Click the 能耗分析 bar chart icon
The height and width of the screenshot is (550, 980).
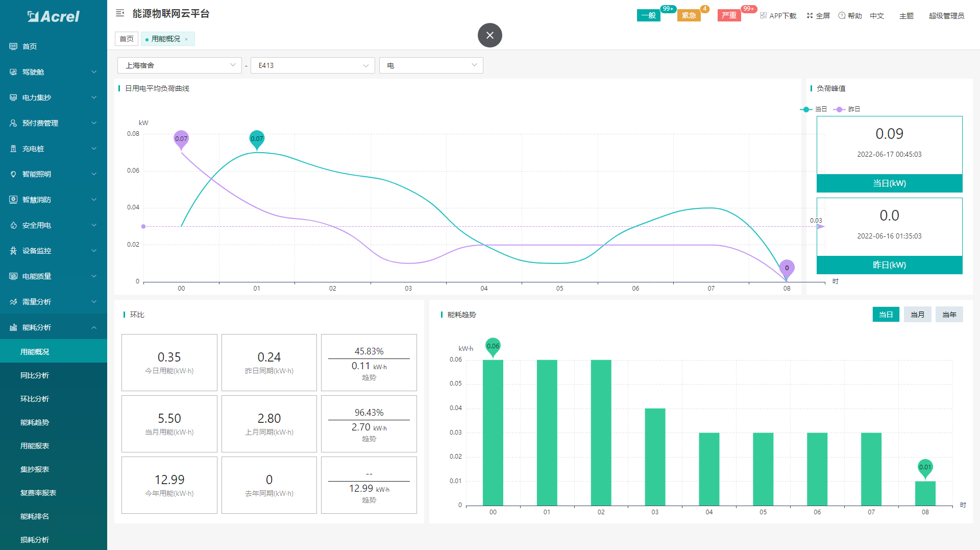tap(13, 327)
